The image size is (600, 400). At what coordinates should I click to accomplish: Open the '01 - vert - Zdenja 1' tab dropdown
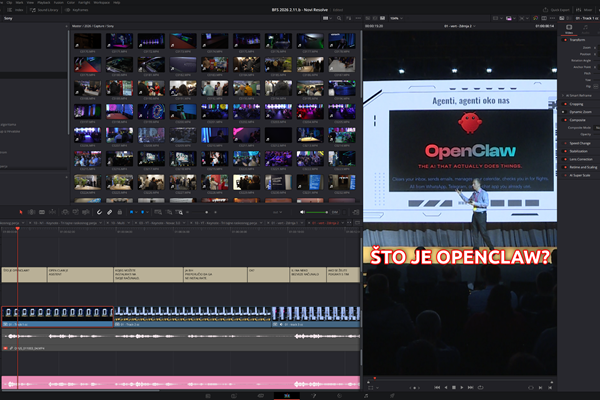pyautogui.click(x=302, y=223)
